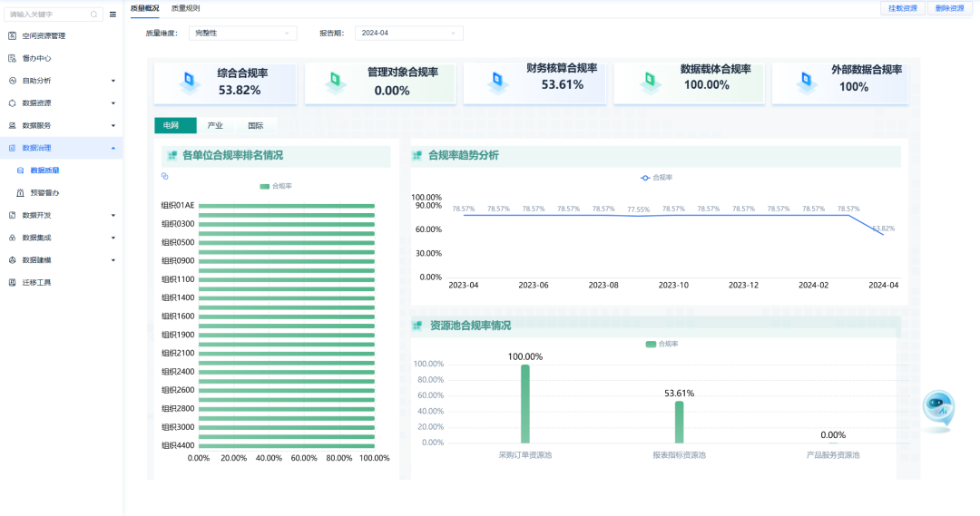Open 数据质量 via its submenu icon
Viewport: 980px width, 516px height.
(20, 170)
